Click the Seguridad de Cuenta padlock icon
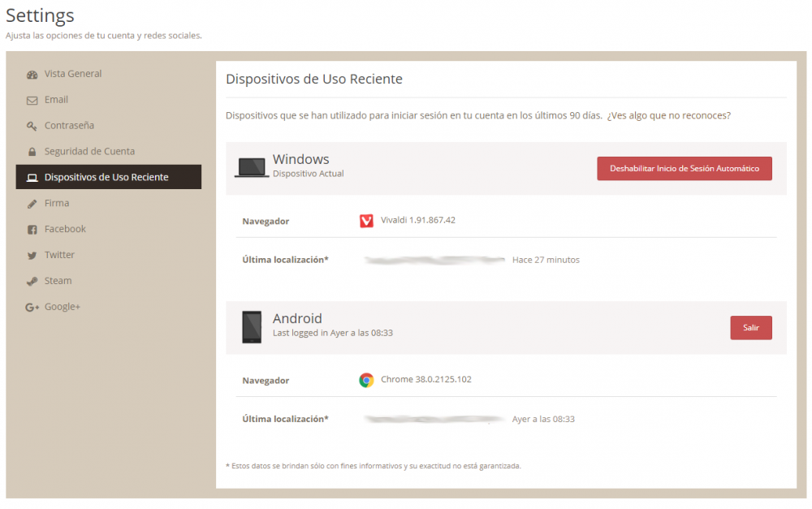The image size is (812, 509). tap(32, 152)
